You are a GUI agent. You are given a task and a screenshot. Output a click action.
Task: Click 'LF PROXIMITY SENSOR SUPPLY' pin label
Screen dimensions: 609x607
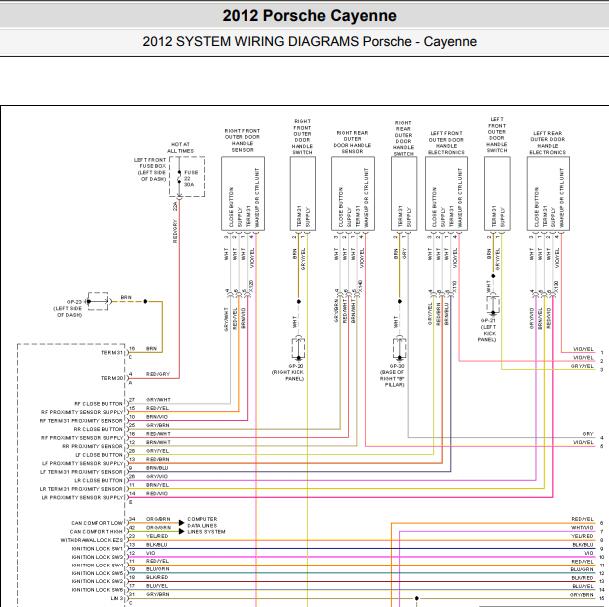[82, 463]
